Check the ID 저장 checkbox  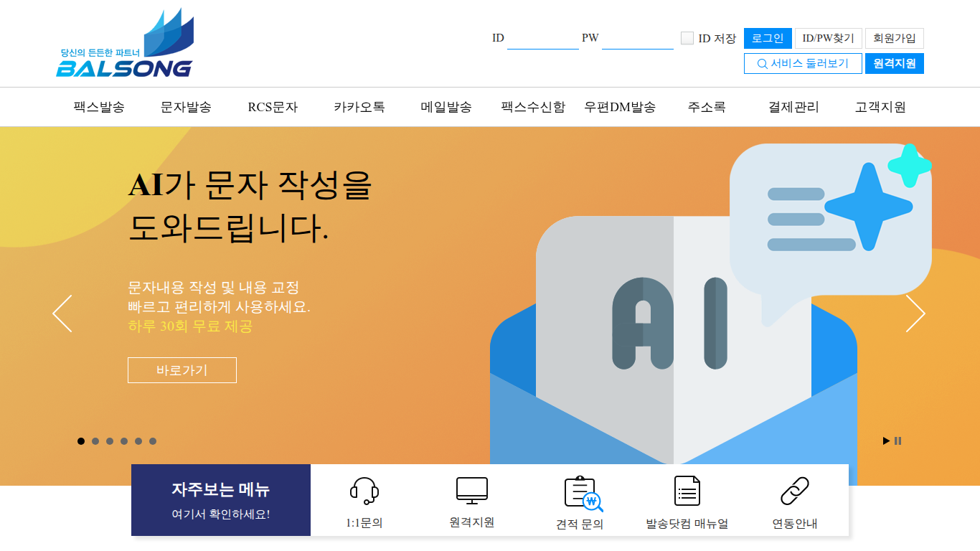[687, 38]
